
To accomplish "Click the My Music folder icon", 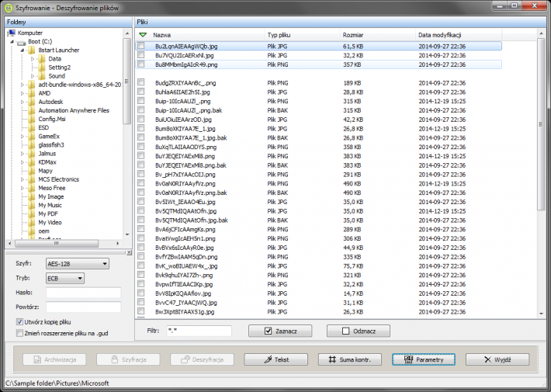I will [x=32, y=205].
